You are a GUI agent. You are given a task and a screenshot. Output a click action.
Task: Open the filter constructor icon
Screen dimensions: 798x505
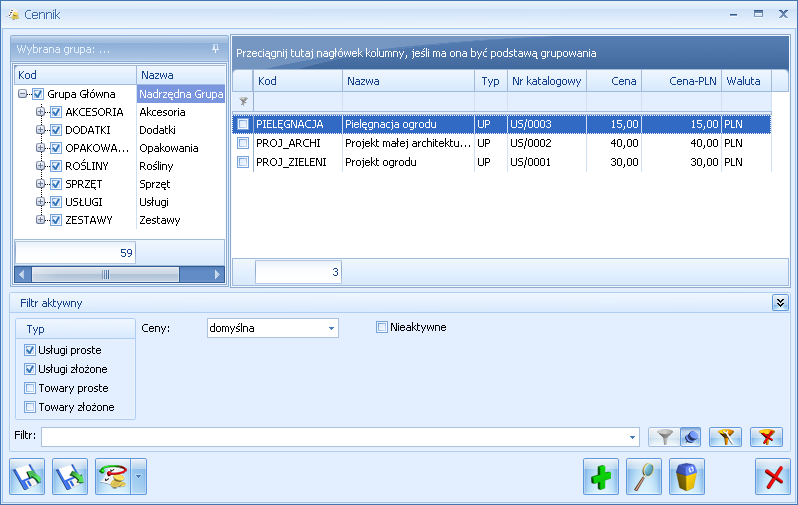click(x=725, y=437)
